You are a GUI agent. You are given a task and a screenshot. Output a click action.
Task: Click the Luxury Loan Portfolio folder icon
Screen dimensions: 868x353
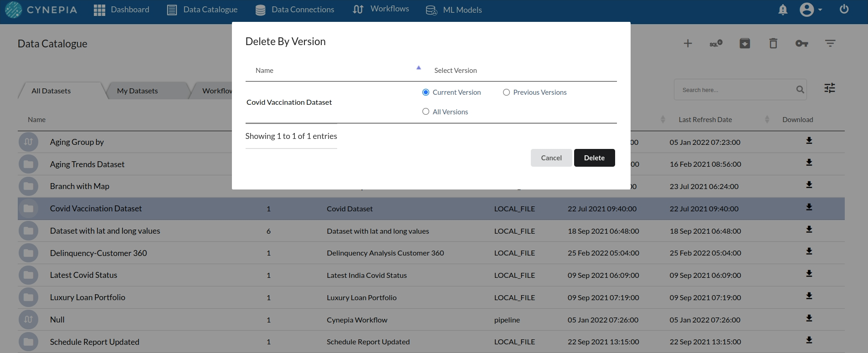tap(28, 297)
